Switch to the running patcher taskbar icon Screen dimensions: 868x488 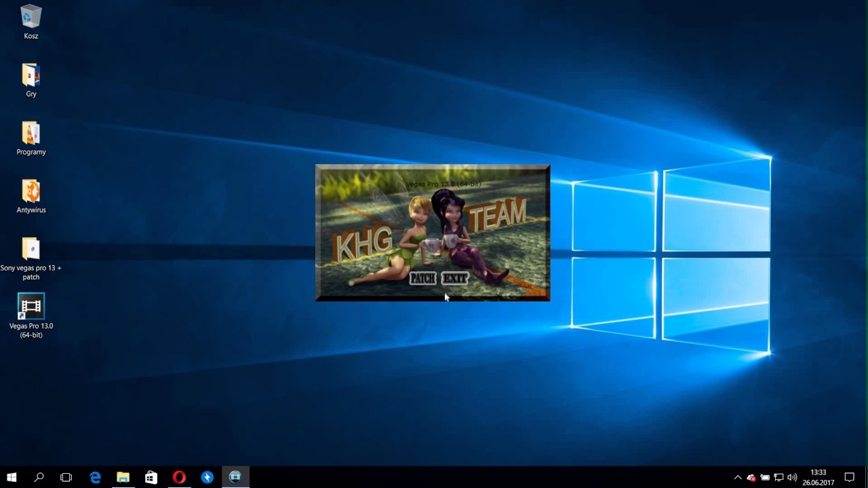pyautogui.click(x=235, y=477)
